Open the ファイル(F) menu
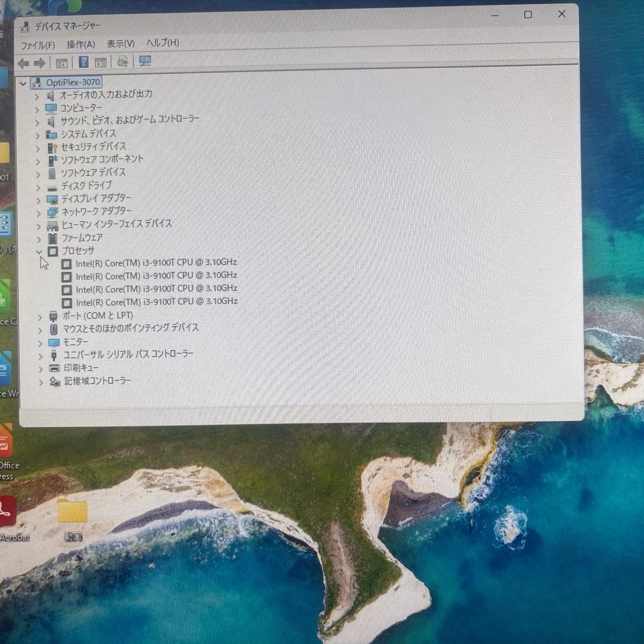The height and width of the screenshot is (644, 644). (x=39, y=45)
